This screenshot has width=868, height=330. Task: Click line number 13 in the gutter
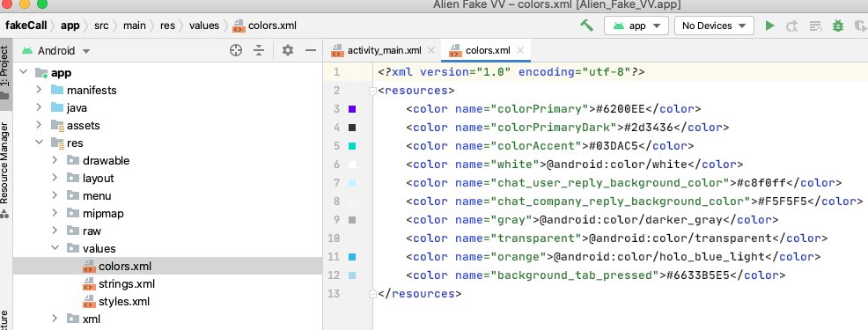(x=334, y=293)
